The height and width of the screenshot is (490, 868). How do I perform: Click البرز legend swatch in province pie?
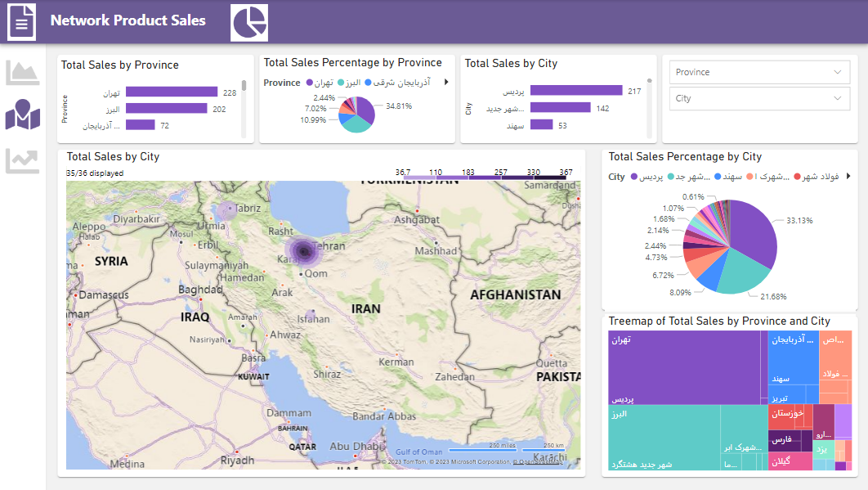[x=341, y=83]
